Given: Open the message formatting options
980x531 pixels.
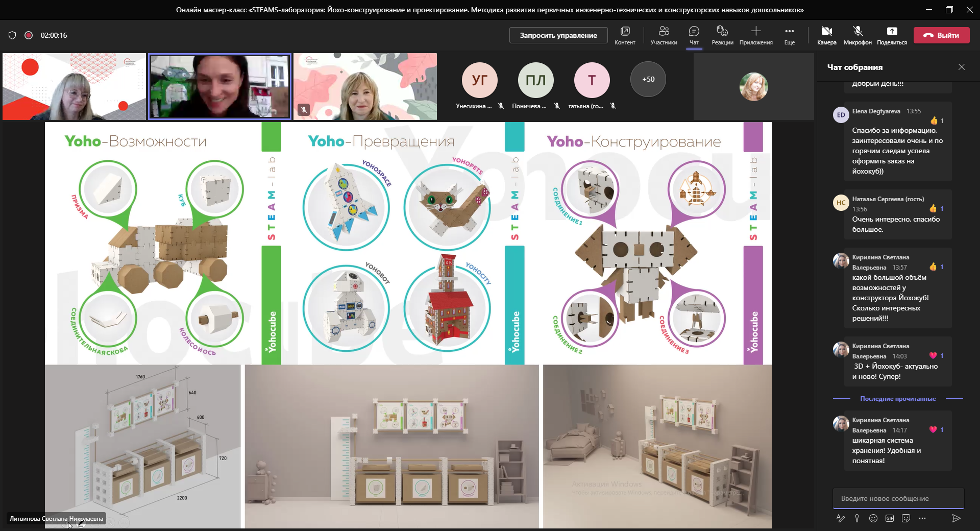Looking at the screenshot, I should click(x=841, y=518).
